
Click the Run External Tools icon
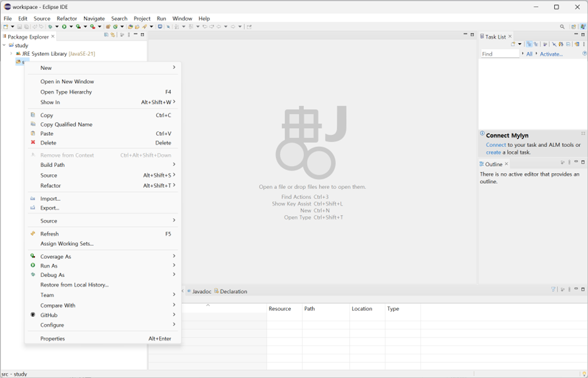click(92, 27)
